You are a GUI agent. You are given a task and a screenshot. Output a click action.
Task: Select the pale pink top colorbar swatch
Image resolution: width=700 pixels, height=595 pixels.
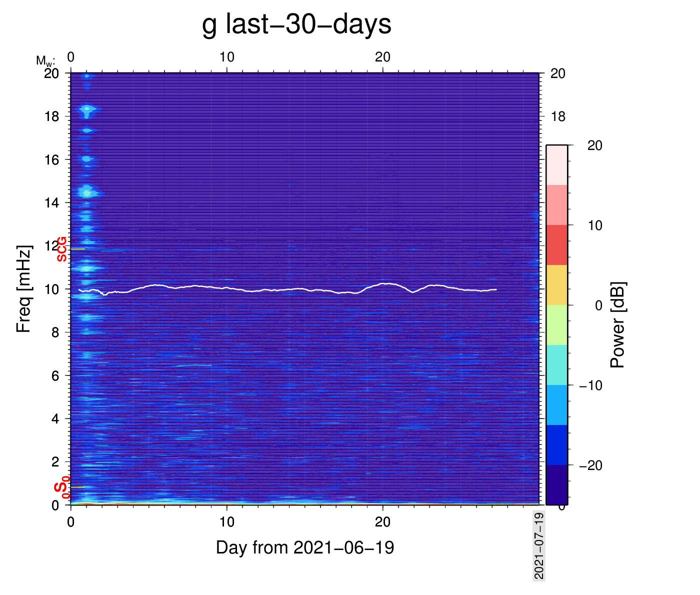click(556, 165)
